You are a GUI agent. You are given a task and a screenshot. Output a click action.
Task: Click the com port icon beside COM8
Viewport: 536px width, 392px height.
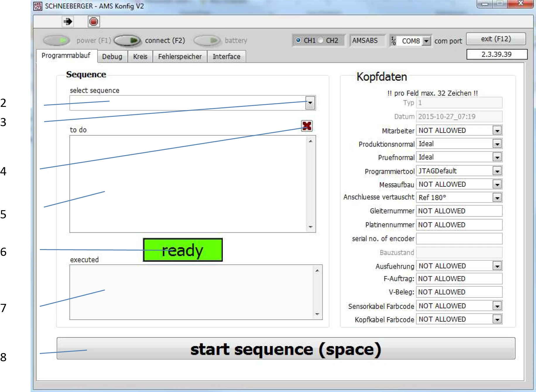(x=393, y=41)
